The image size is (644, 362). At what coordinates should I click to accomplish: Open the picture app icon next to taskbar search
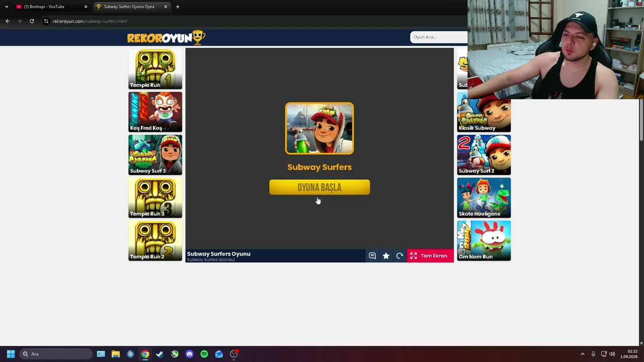[x=101, y=354]
